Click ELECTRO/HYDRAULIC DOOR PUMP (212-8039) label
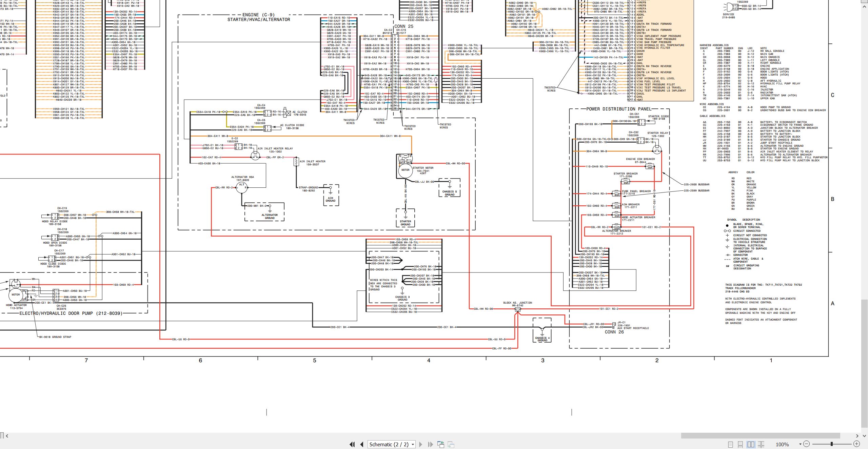Screen dimensions: 868x449 point(71,313)
